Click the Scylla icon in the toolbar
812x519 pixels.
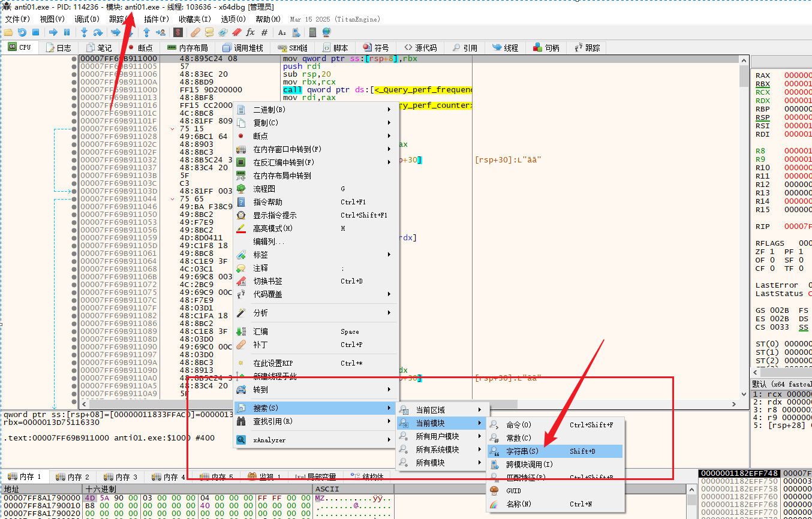[178, 32]
